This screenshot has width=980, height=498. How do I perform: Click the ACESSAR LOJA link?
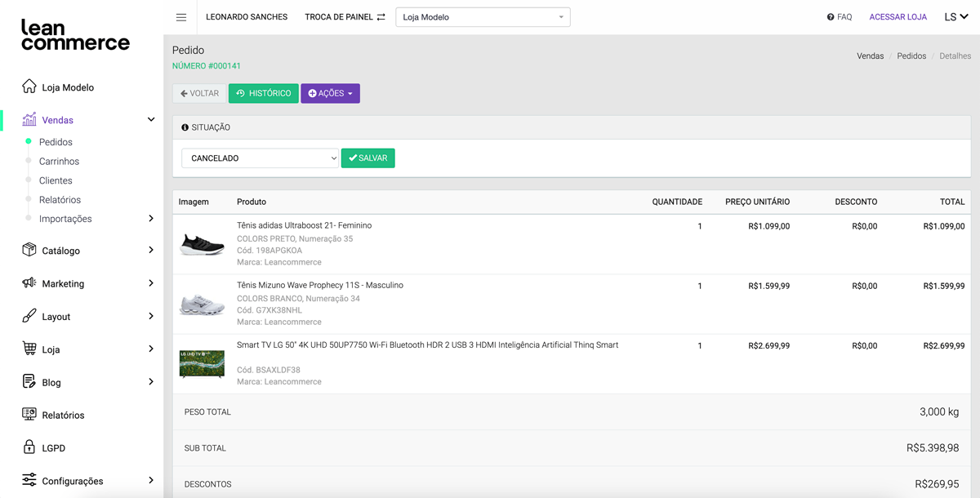point(898,17)
